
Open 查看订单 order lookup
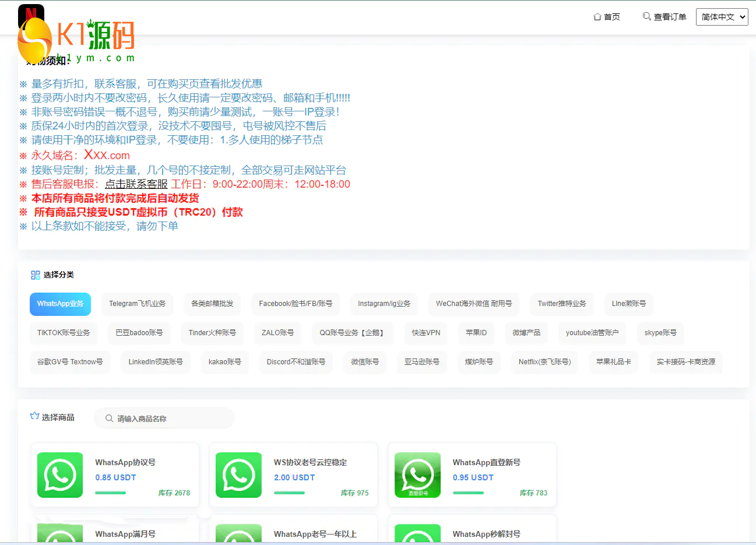click(x=664, y=17)
